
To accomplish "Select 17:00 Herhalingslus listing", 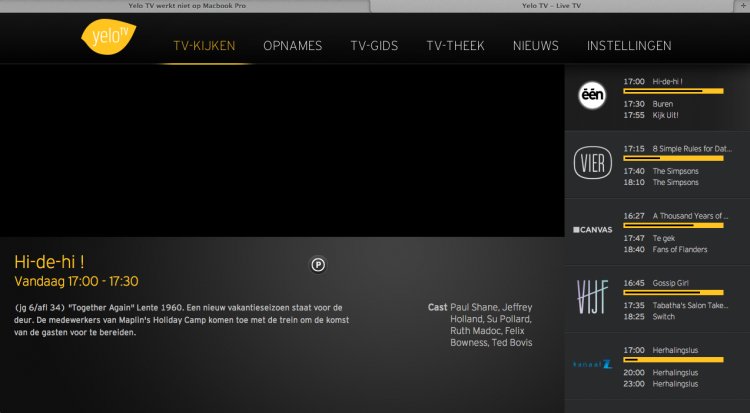I will tap(661, 350).
